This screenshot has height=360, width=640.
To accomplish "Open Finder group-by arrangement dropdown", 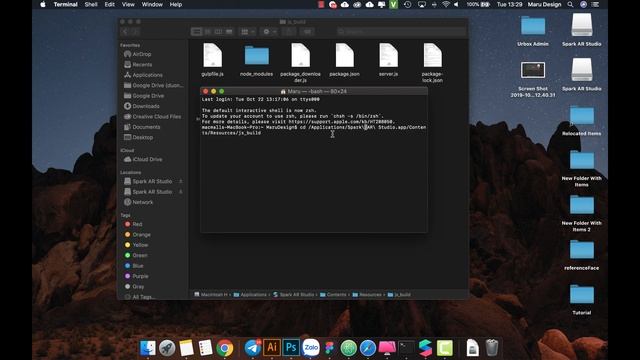I will [x=248, y=31].
